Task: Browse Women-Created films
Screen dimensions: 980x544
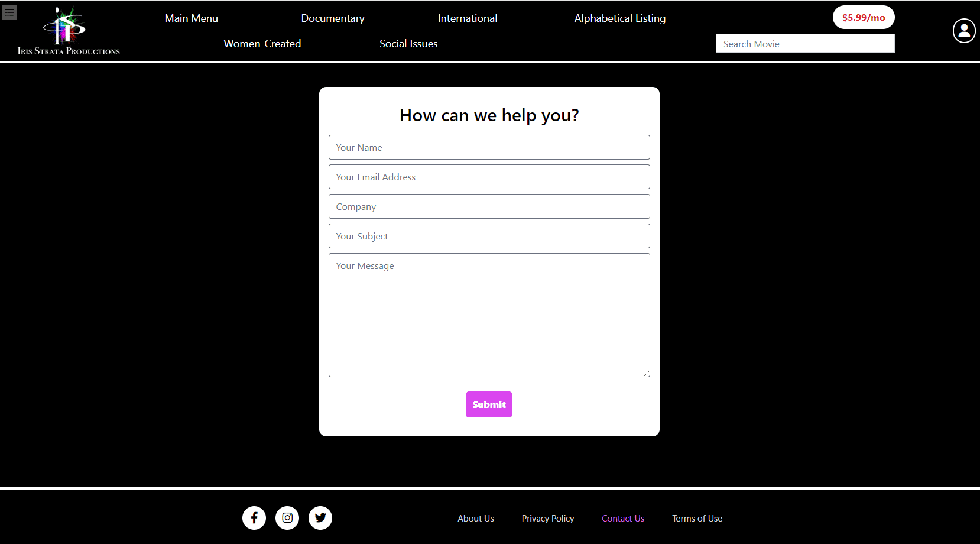Action: point(262,44)
